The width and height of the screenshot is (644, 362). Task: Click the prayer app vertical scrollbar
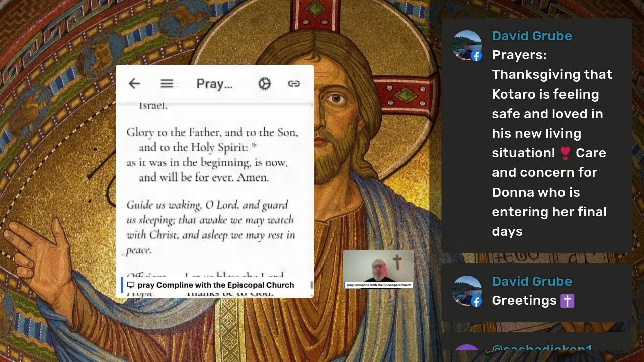coord(312,285)
